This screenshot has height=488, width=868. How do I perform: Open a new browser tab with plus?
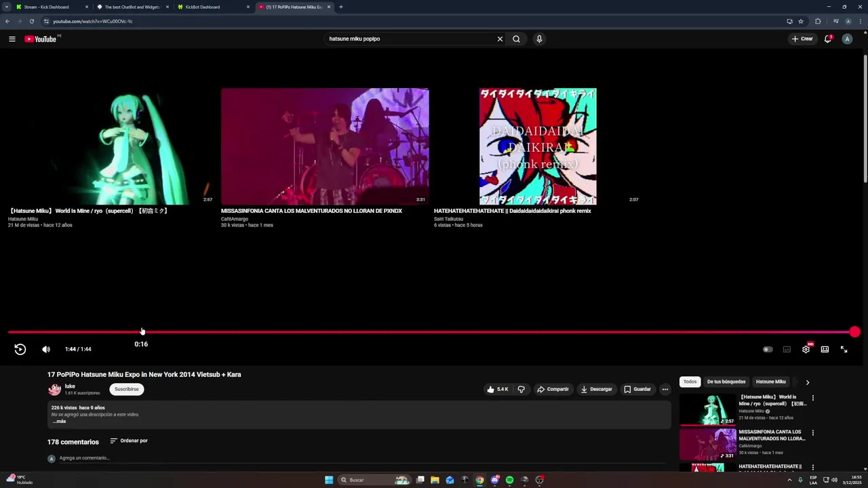[340, 7]
